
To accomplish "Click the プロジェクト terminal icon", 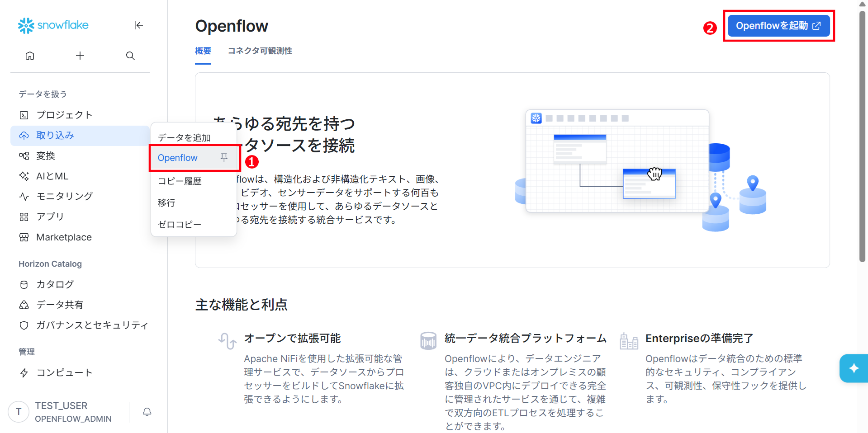I will pos(24,115).
